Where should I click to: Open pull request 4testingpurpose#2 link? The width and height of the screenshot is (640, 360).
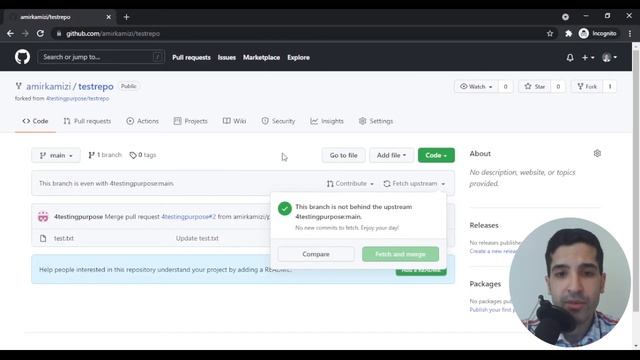[x=189, y=217]
